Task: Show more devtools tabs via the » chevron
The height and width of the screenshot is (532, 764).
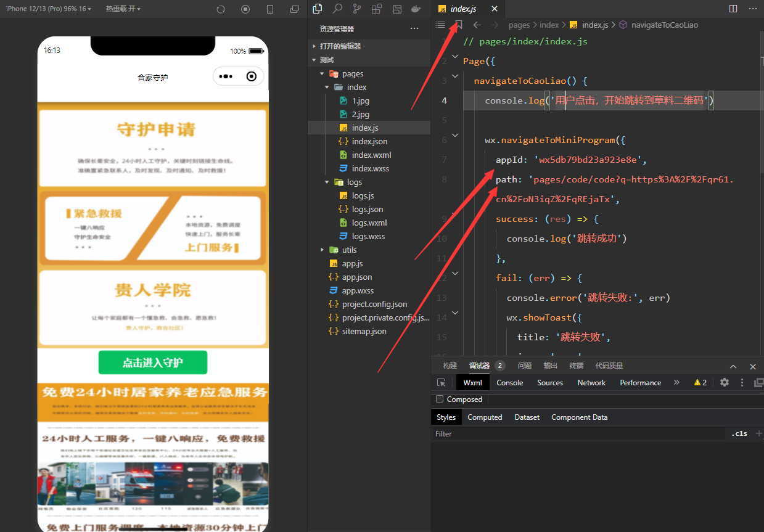Action: click(676, 383)
